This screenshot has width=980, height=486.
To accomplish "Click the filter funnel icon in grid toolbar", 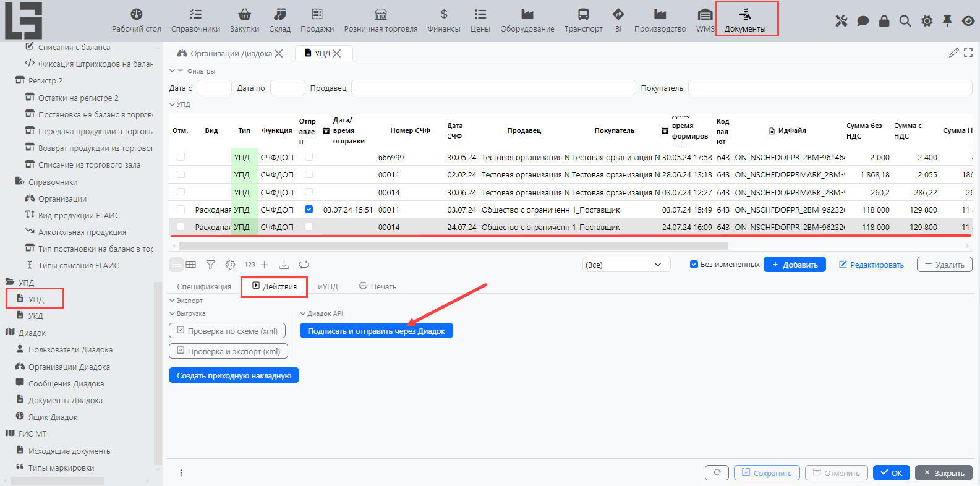I will click(210, 265).
